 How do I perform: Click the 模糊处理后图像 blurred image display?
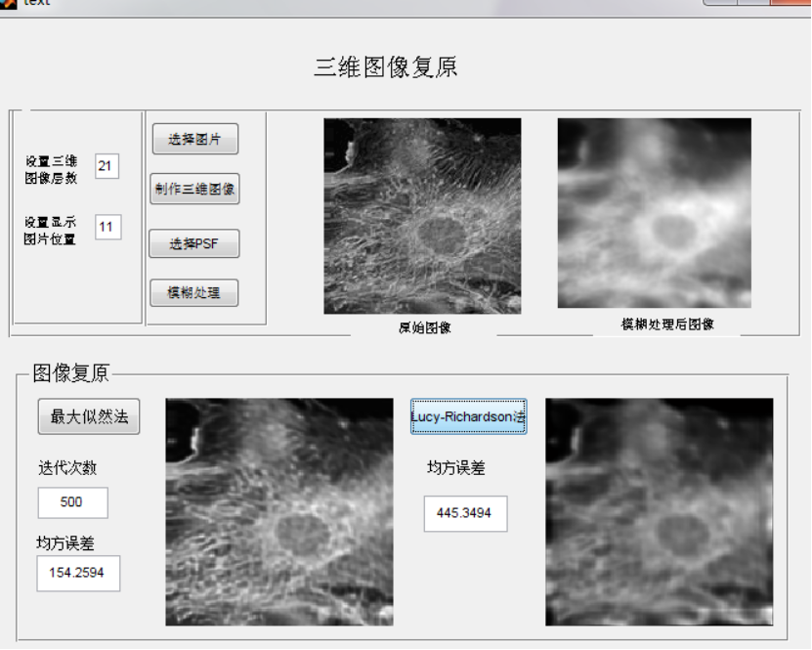[654, 213]
